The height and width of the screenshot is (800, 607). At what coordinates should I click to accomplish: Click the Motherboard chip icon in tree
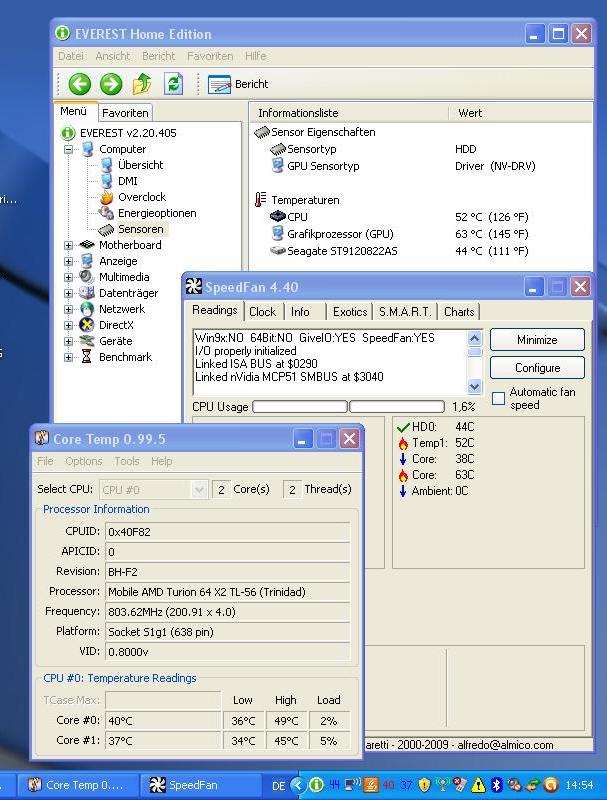click(87, 245)
